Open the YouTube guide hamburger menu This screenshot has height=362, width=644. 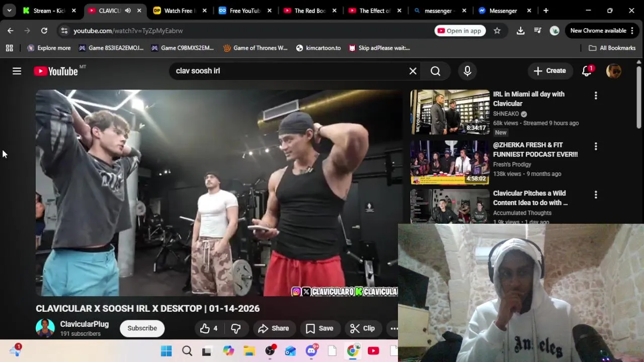tap(17, 71)
